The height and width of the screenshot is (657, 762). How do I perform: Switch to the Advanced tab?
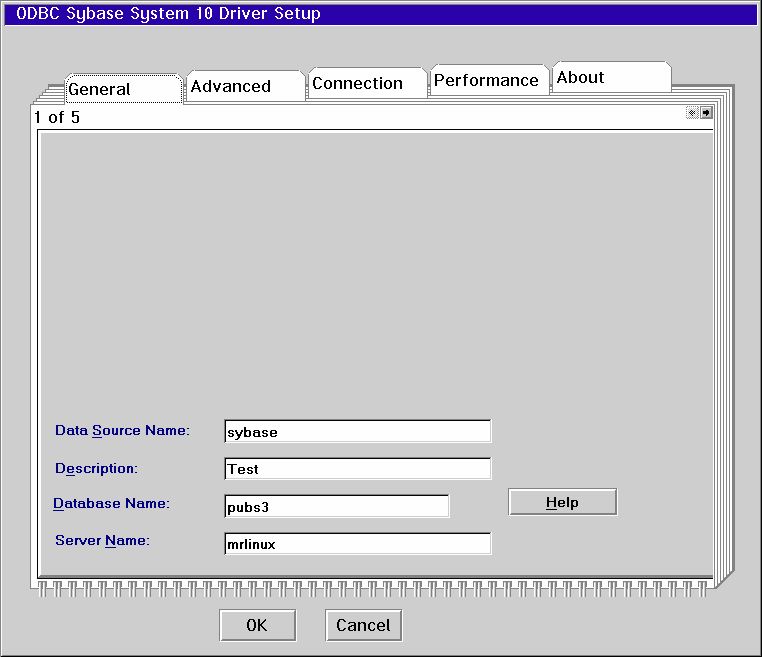coord(245,86)
